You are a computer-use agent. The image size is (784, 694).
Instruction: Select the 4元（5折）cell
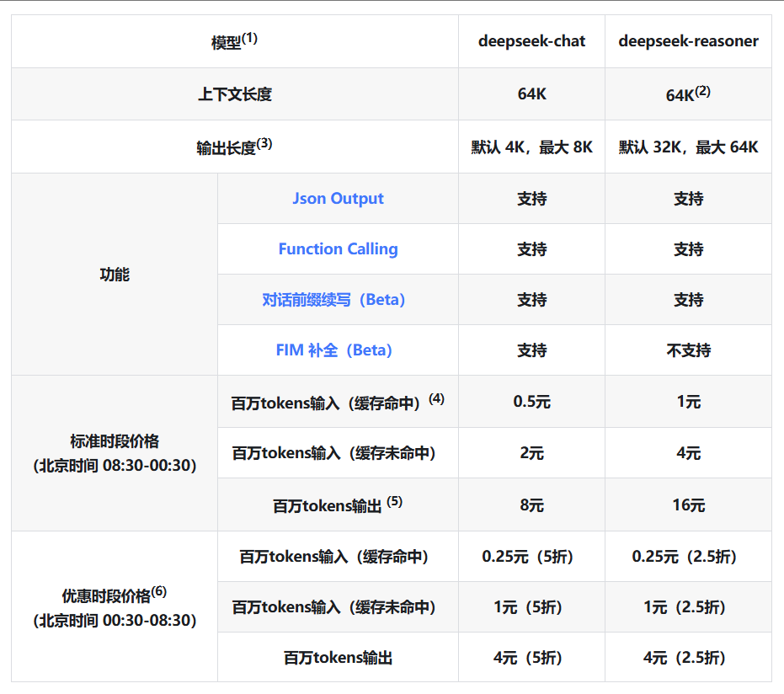pos(531,658)
